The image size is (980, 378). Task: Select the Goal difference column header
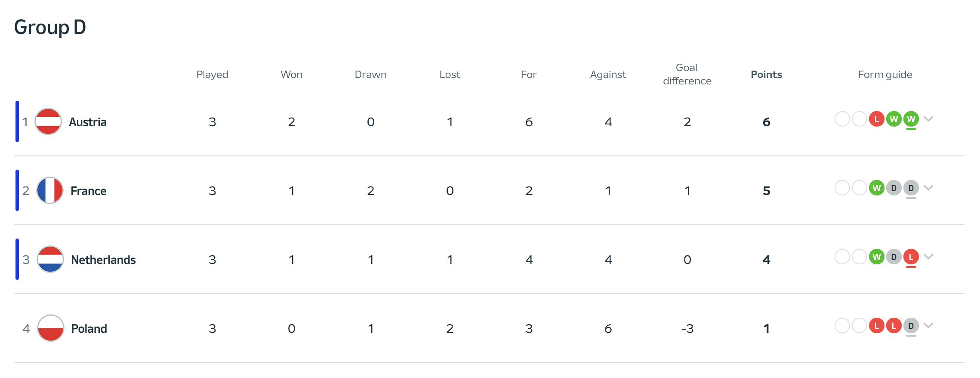[x=687, y=74]
